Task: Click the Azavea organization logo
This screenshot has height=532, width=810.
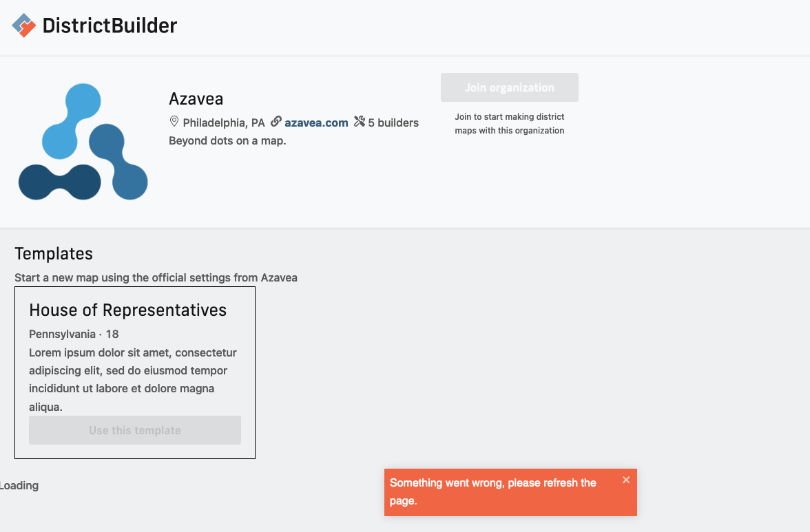Action: [x=83, y=142]
